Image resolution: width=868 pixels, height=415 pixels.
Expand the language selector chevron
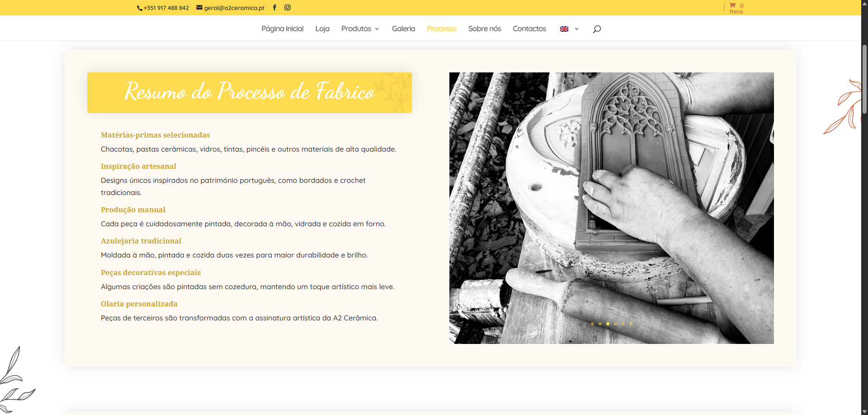pyautogui.click(x=576, y=29)
